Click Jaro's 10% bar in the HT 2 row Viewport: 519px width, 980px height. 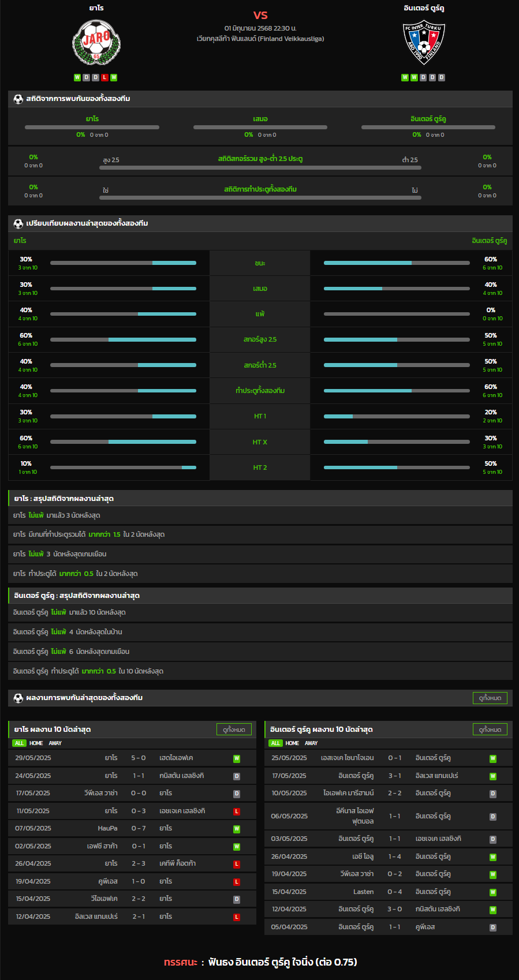click(x=123, y=467)
